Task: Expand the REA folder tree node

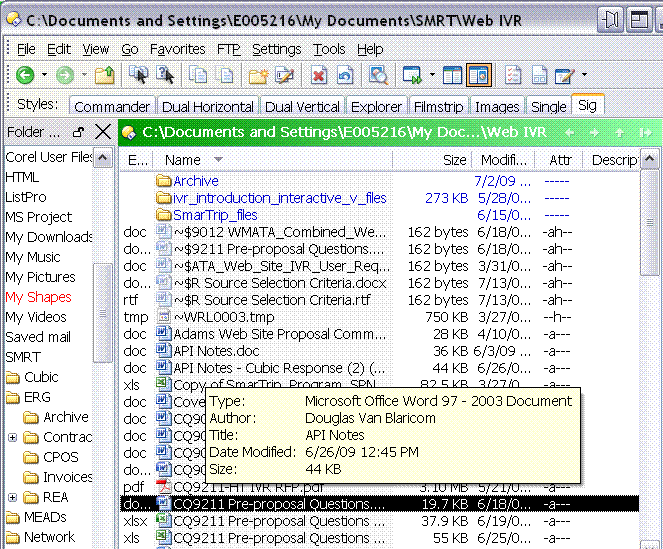Action: tap(13, 497)
